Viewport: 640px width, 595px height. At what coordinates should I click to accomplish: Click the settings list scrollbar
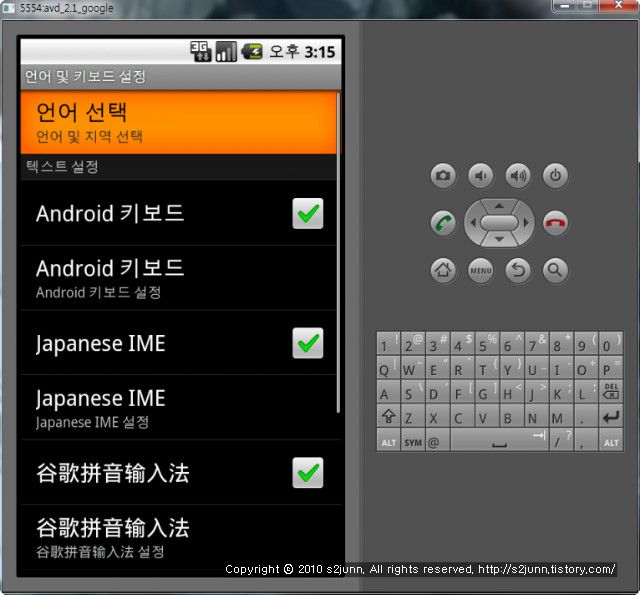click(338, 252)
